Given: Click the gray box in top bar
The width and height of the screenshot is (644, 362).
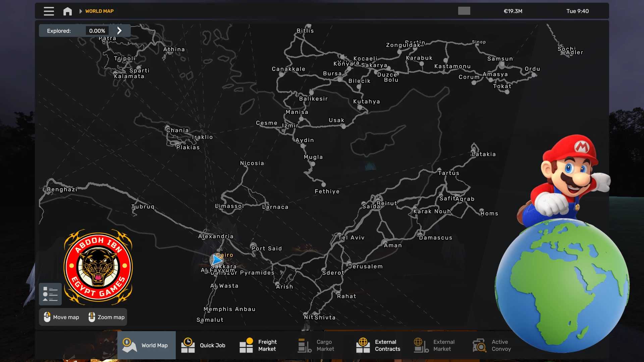Looking at the screenshot, I should pos(464,11).
